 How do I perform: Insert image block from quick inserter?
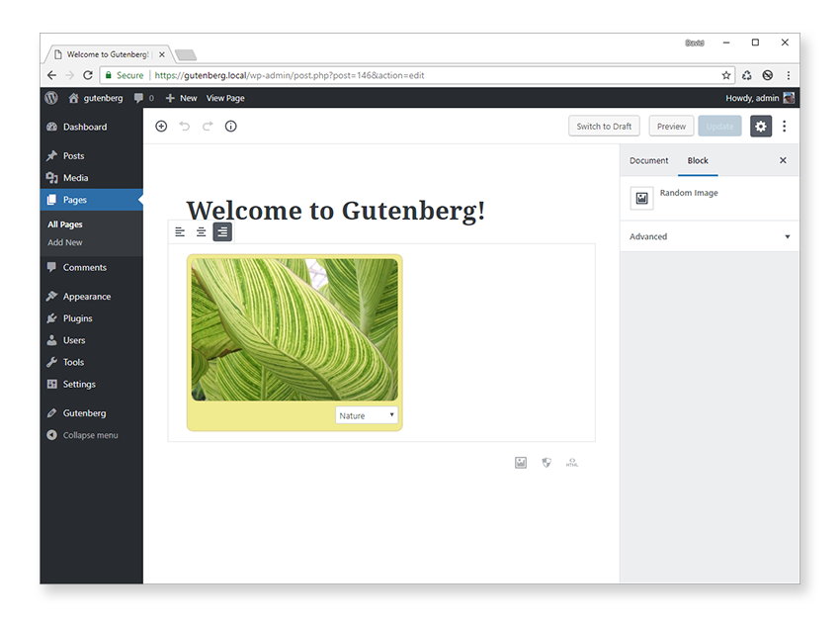(521, 463)
